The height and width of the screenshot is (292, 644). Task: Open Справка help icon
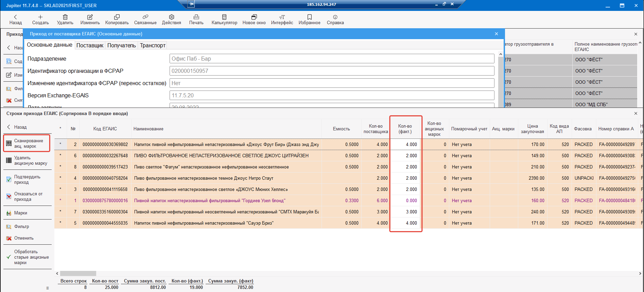coord(335,17)
